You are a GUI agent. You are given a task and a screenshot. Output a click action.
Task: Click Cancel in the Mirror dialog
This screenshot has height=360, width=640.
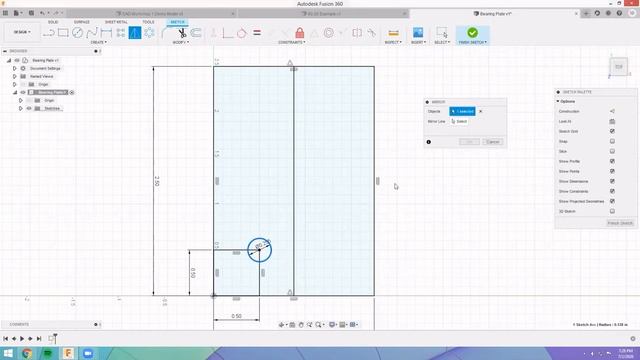click(493, 142)
